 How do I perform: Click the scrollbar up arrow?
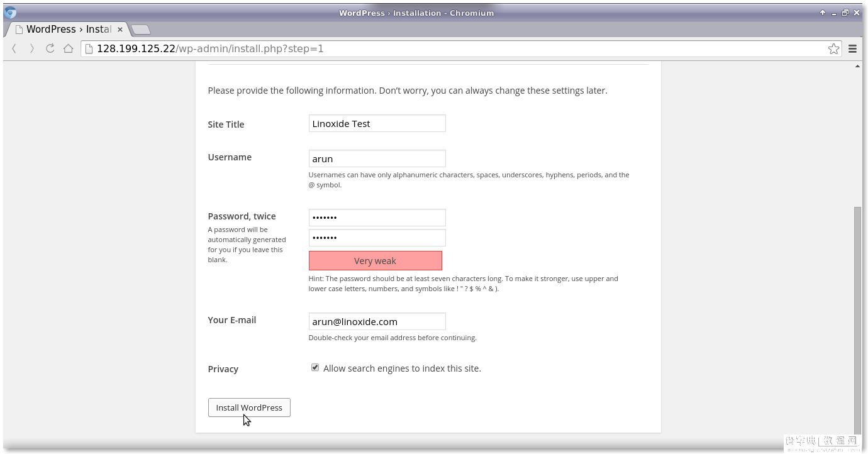pyautogui.click(x=858, y=65)
